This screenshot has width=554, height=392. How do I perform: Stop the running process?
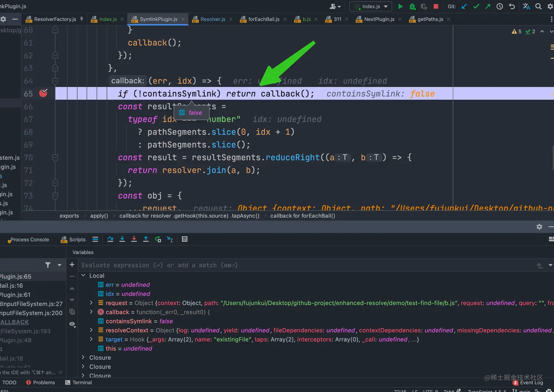[436, 6]
